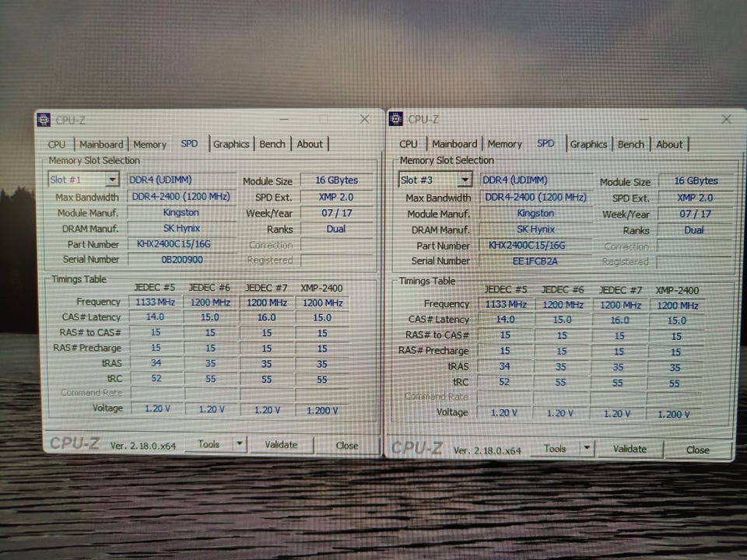This screenshot has height=560, width=747.
Task: Click DDR4 (UDIMM) type field in right window
Action: pyautogui.click(x=535, y=180)
